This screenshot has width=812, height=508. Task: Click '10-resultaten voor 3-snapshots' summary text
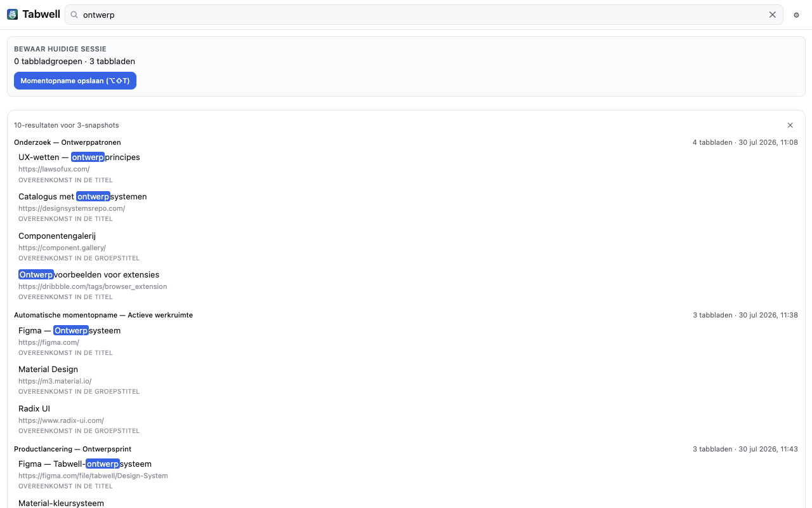[x=67, y=125]
